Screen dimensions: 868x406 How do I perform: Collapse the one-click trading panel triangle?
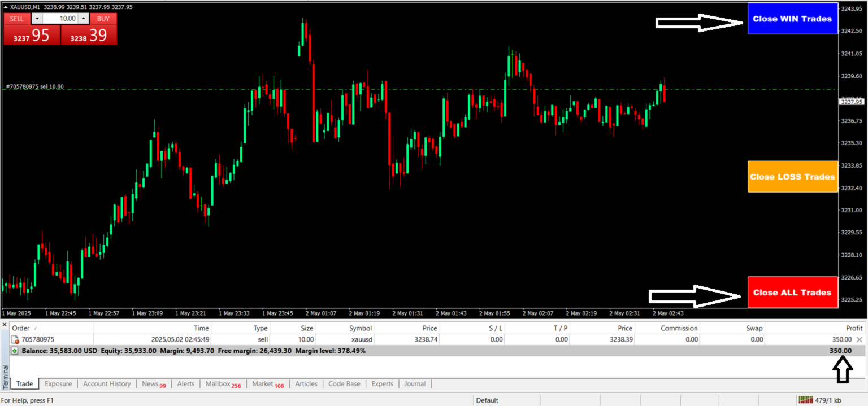[x=6, y=7]
